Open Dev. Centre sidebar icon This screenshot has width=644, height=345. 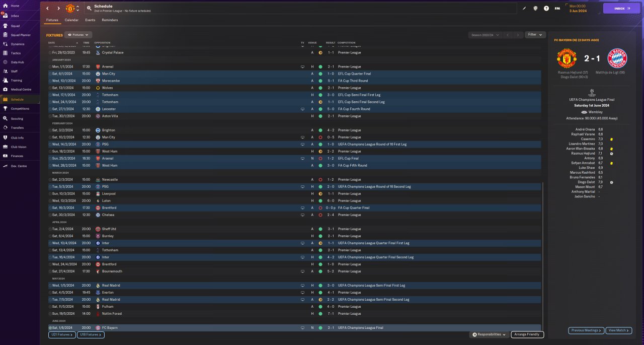tap(5, 166)
